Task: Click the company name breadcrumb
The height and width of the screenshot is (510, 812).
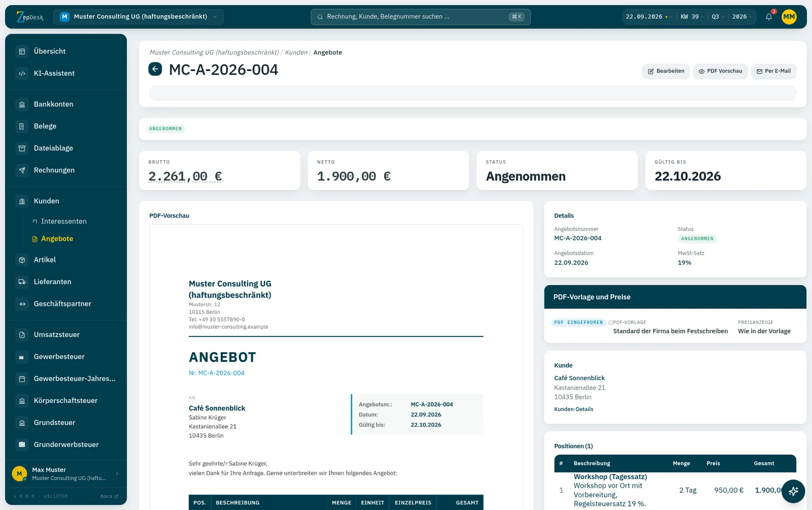Action: [214, 53]
